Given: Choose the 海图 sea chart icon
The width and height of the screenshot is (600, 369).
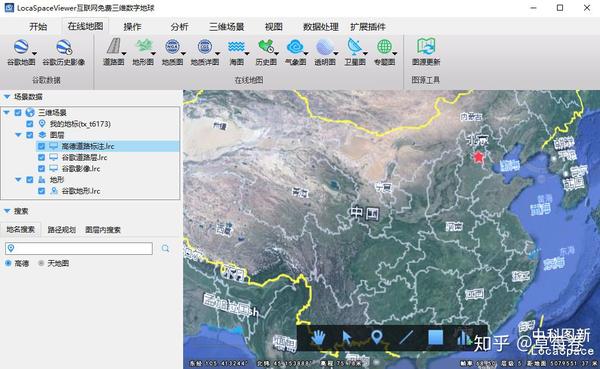Looking at the screenshot, I should 236,47.
